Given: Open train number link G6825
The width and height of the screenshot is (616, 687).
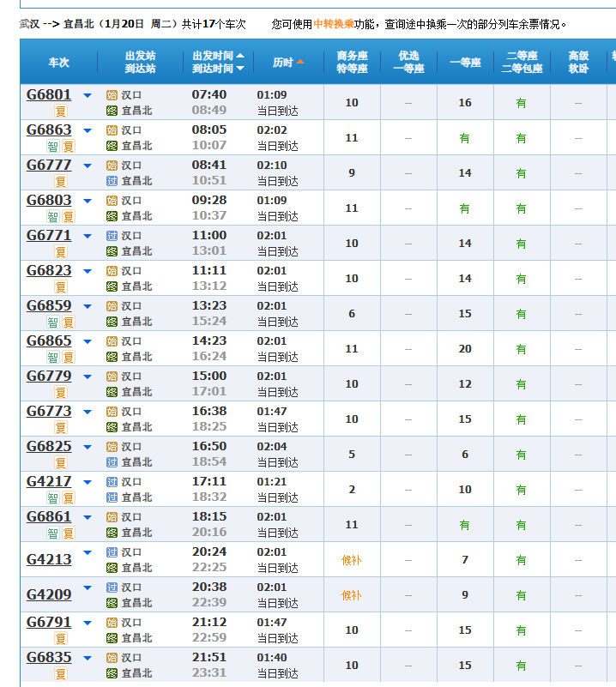Looking at the screenshot, I should pos(49,447).
